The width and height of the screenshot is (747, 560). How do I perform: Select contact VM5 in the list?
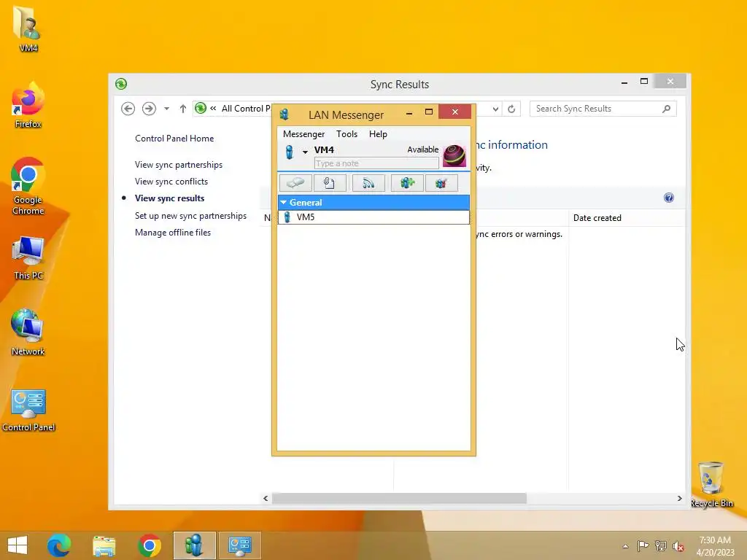coord(373,217)
